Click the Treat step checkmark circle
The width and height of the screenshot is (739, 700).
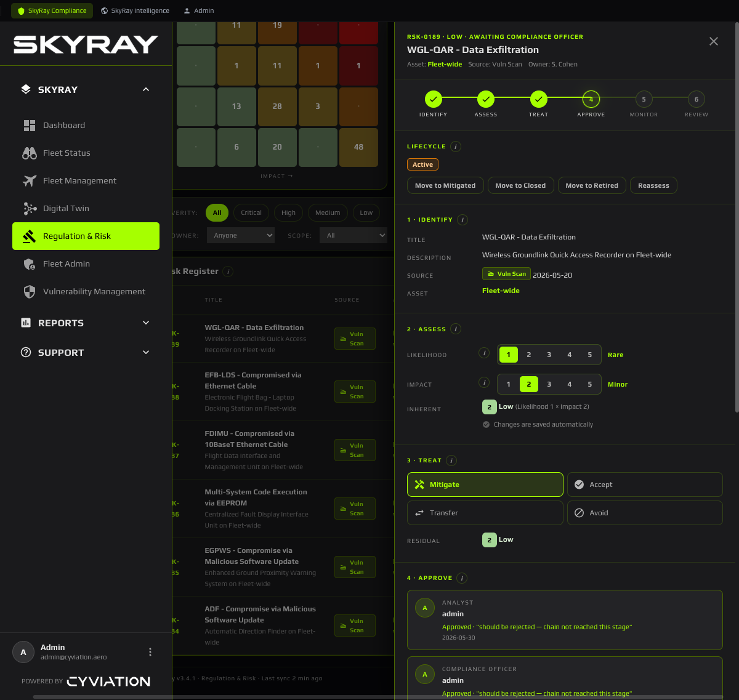[539, 99]
